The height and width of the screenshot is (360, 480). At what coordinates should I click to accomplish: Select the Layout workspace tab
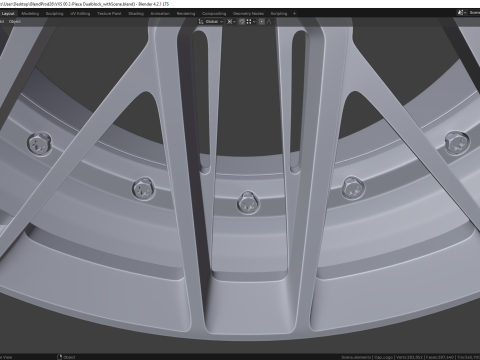[x=8, y=14]
